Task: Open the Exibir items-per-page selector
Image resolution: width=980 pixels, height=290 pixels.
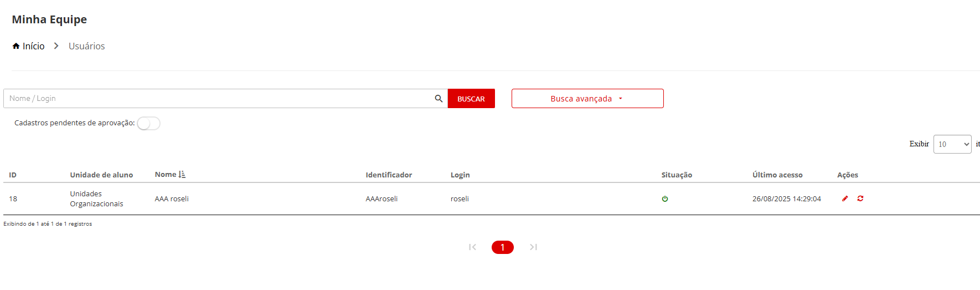Action: coord(952,144)
